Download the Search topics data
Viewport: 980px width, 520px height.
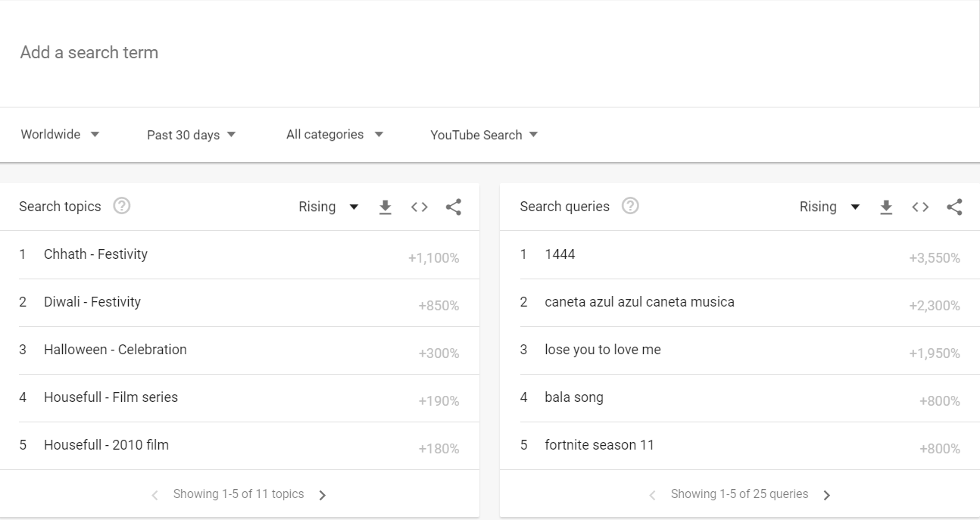tap(385, 207)
